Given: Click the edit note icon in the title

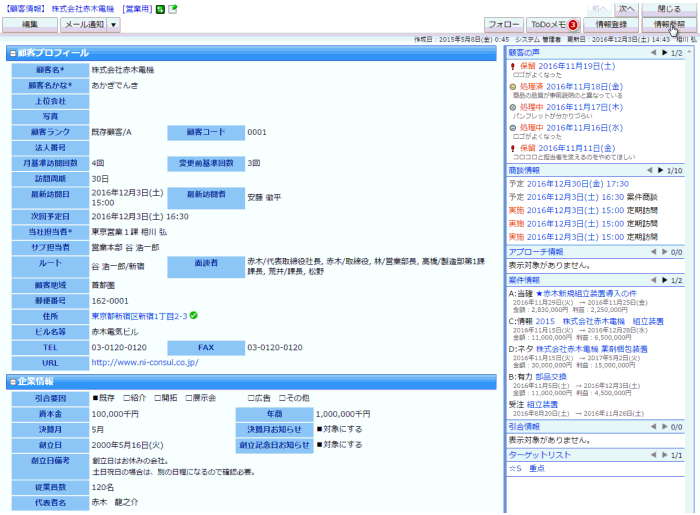Looking at the screenshot, I should [x=173, y=9].
